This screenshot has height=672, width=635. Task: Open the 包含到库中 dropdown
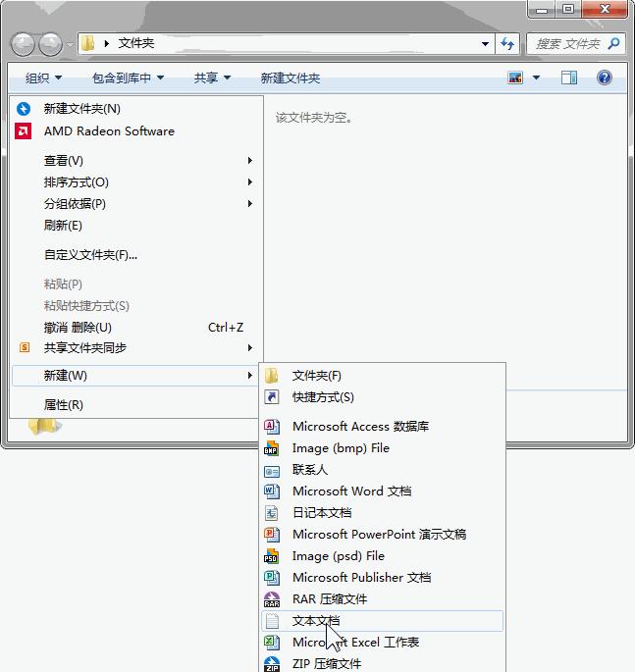[x=129, y=78]
